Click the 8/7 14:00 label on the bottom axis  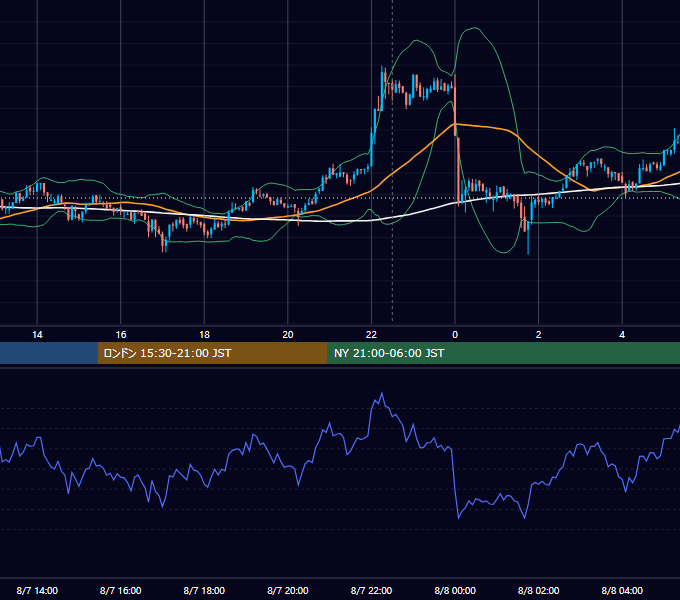click(x=37, y=590)
